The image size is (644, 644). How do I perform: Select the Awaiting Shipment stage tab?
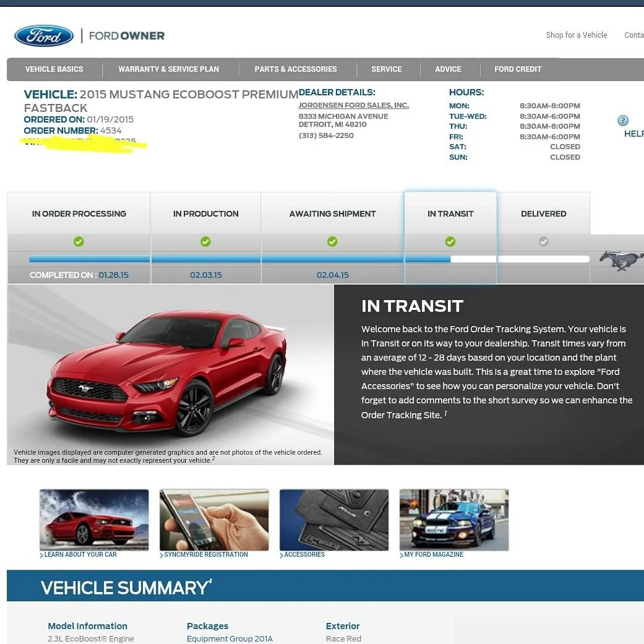(x=333, y=213)
